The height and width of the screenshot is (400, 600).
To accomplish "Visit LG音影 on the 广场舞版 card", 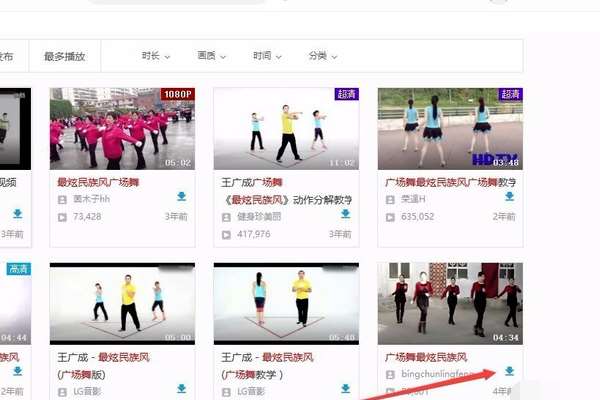I will 87,392.
